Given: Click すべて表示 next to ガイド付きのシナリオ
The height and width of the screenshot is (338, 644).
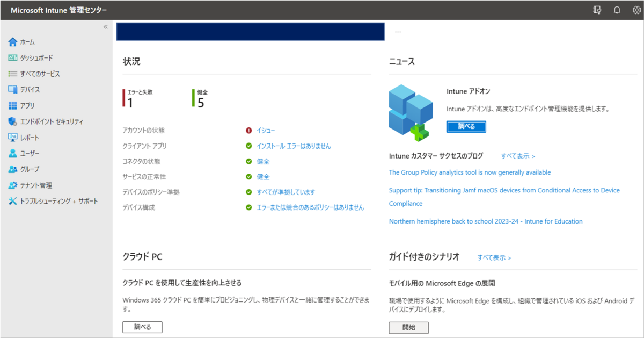Looking at the screenshot, I should click(494, 258).
